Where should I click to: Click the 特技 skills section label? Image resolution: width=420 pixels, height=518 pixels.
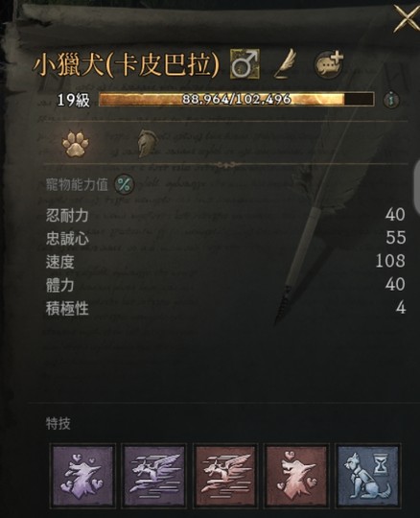click(58, 424)
